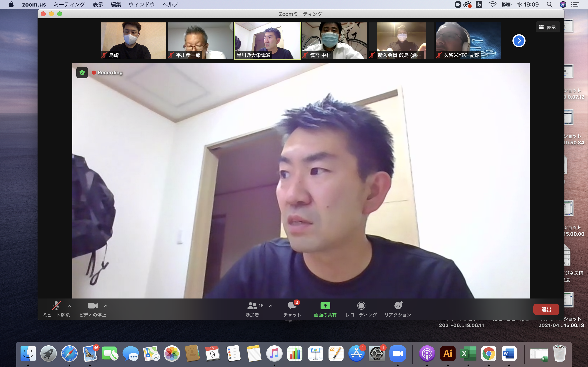Click the 表示 view button
588x367 pixels.
pos(548,27)
